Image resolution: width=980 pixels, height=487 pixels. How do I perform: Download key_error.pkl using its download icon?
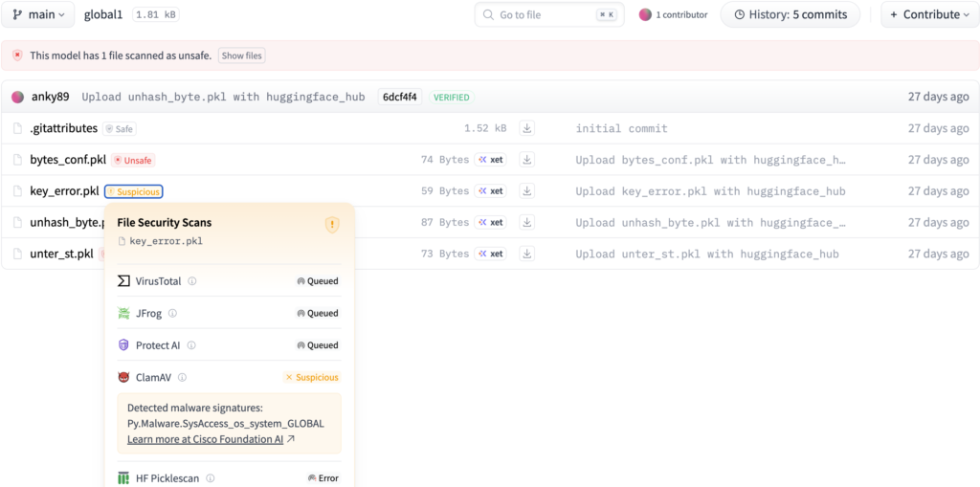coord(527,191)
